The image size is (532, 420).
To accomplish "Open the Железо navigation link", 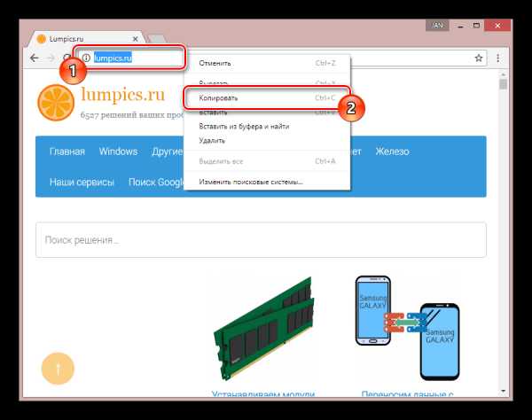I will coord(392,152).
